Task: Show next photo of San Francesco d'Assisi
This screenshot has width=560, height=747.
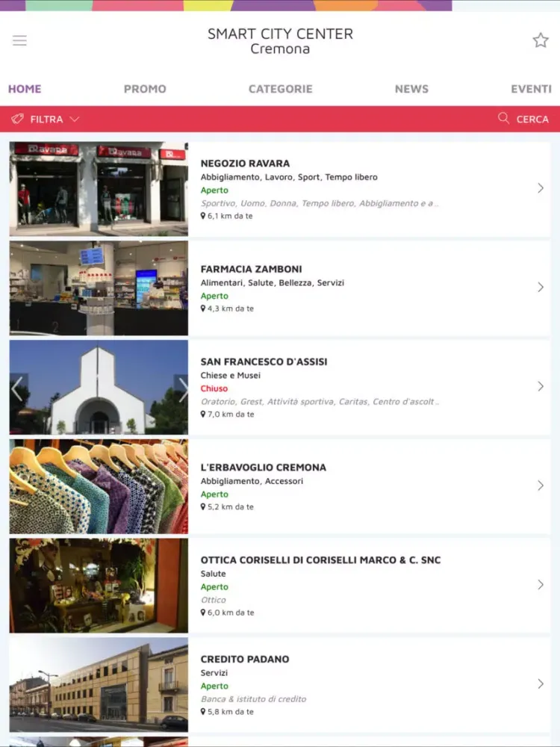Action: click(x=181, y=388)
